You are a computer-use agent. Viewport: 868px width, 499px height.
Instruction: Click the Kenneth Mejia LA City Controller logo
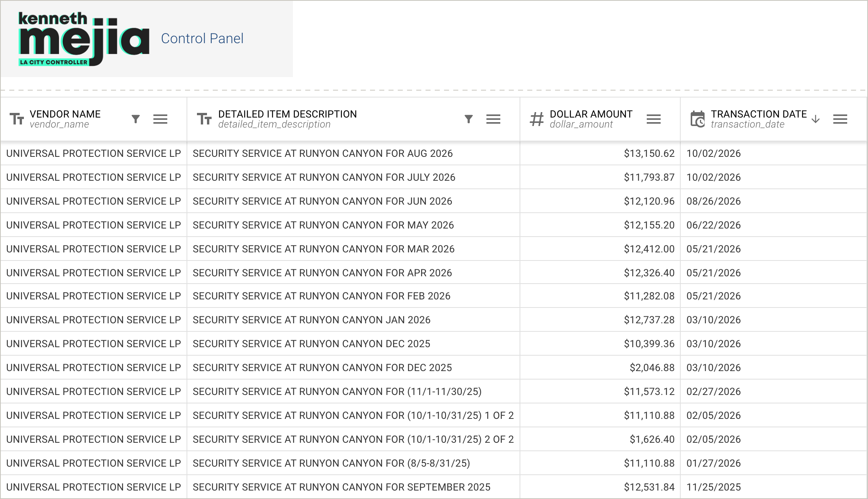(84, 39)
